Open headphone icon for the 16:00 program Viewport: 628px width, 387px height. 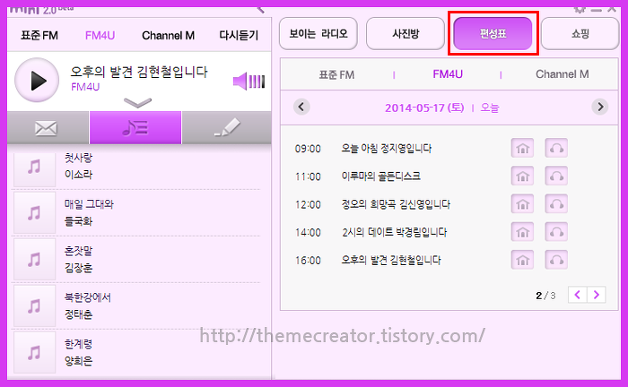[x=556, y=260]
